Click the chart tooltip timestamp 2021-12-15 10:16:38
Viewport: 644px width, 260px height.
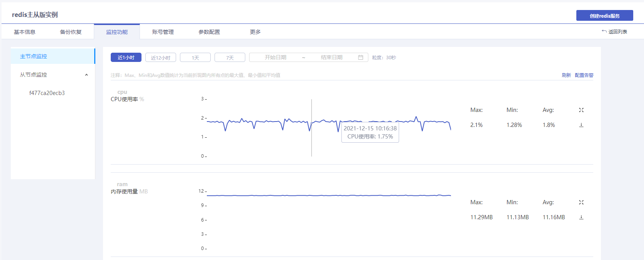coord(370,128)
